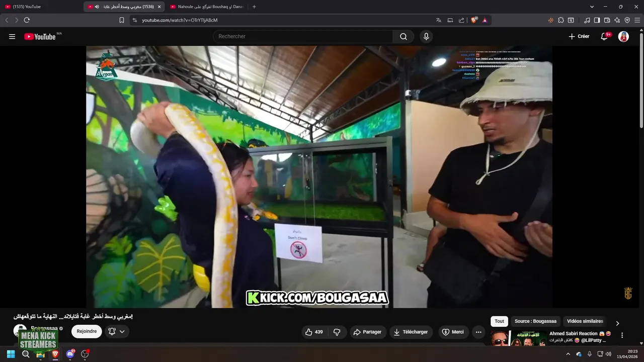Open Discord from the taskbar
The height and width of the screenshot is (362, 644).
pos(70,354)
